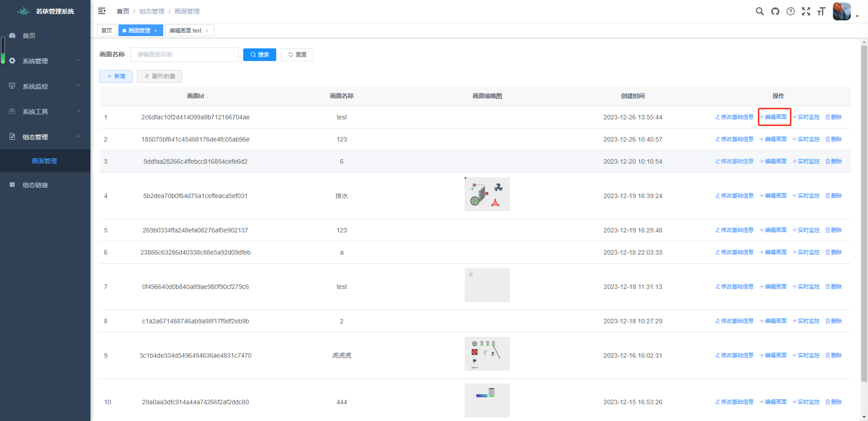
Task: Open thumbnail of row 7 test
Action: [487, 285]
